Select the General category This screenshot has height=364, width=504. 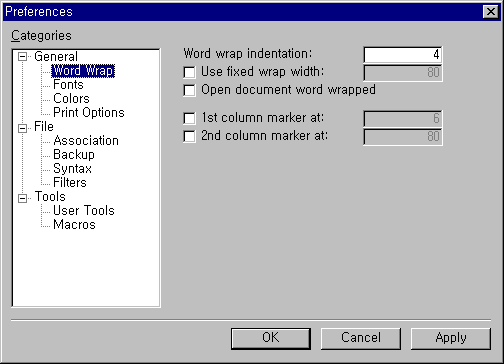[56, 56]
